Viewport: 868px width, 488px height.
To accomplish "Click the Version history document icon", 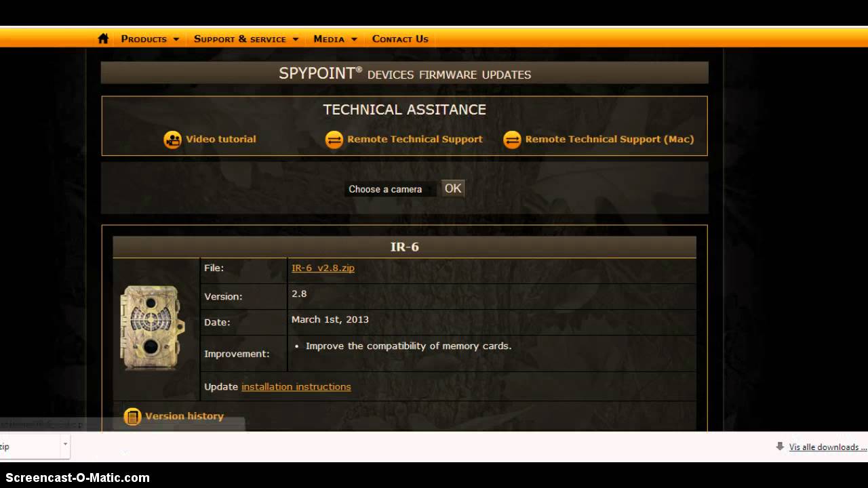I will click(133, 416).
